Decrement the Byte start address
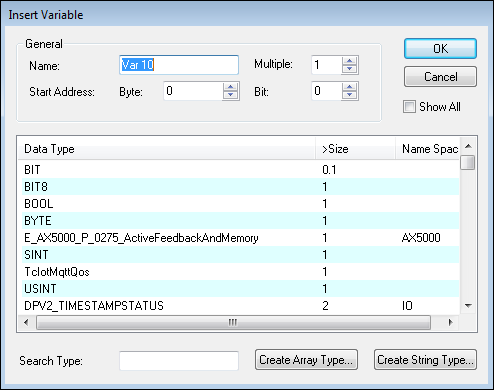 point(231,95)
